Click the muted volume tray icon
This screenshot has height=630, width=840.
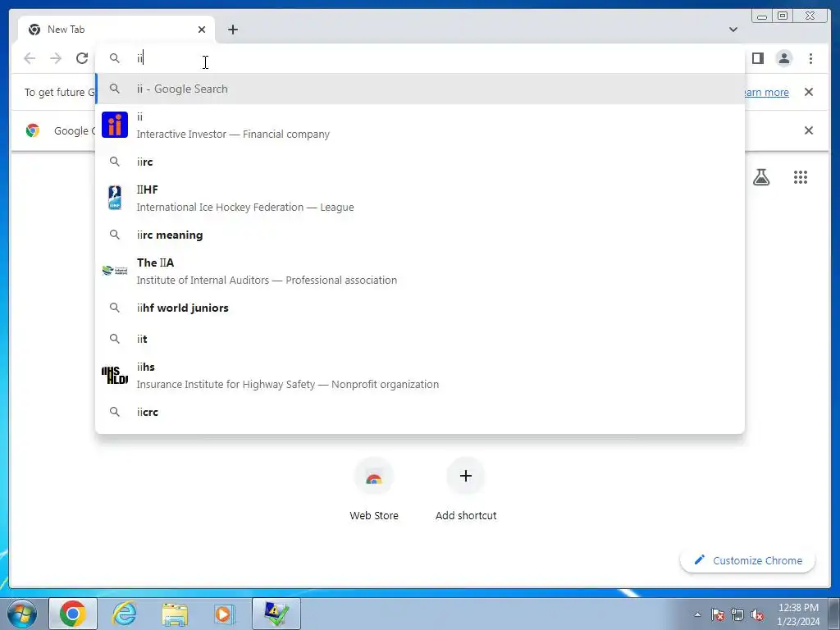click(757, 614)
